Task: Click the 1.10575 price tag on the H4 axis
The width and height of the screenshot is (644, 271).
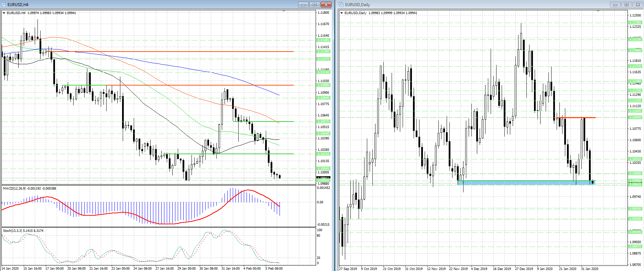Action: [x=323, y=122]
